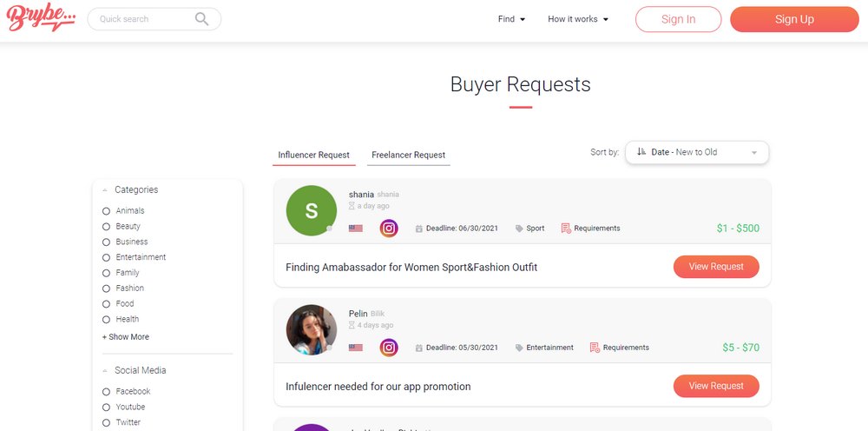Open the Find dropdown menu
The image size is (868, 431).
click(511, 19)
